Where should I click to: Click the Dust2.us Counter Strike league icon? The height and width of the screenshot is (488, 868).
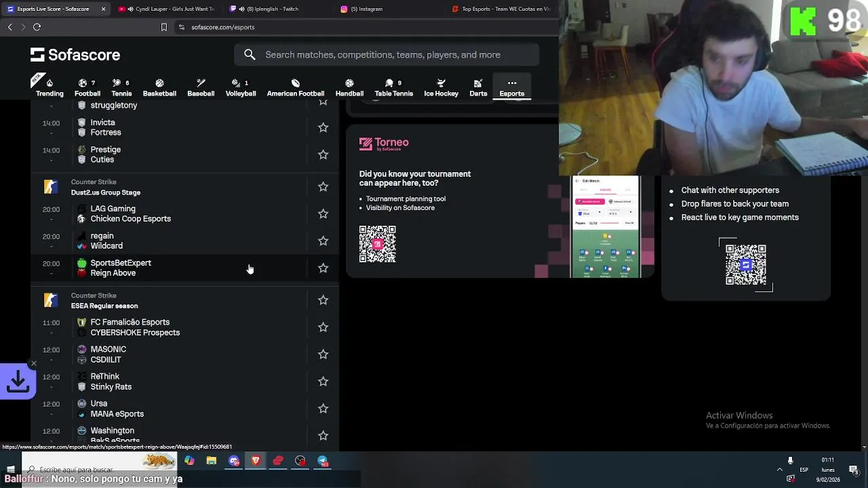50,186
